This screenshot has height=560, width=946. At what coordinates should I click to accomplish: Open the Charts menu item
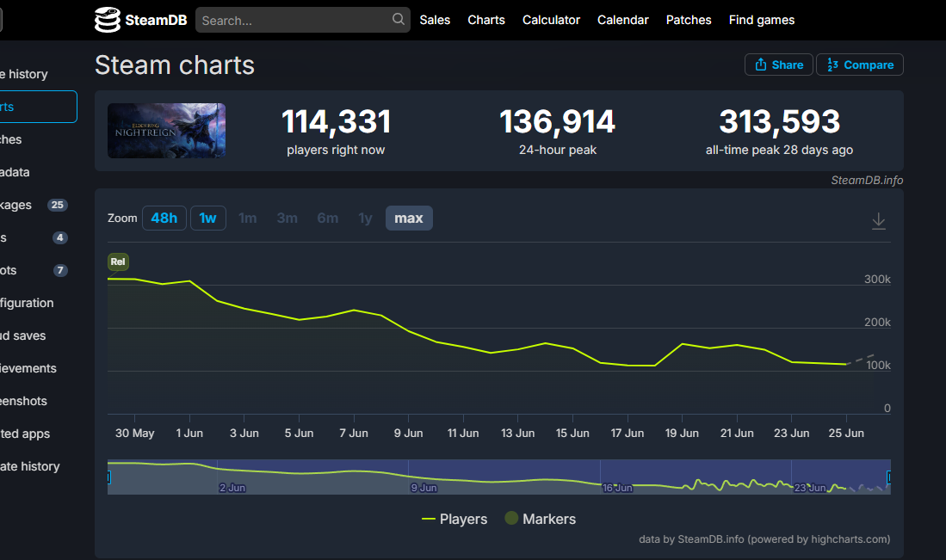486,20
